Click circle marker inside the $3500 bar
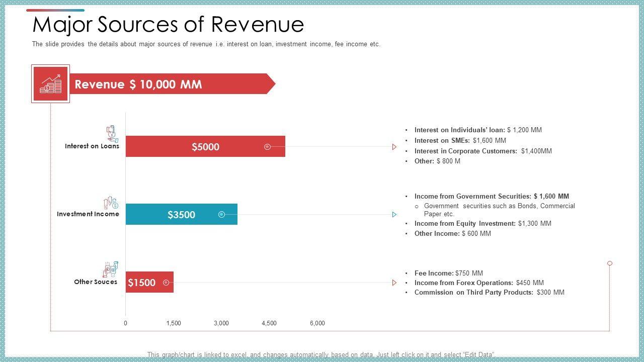This screenshot has width=644, height=362. (x=221, y=215)
